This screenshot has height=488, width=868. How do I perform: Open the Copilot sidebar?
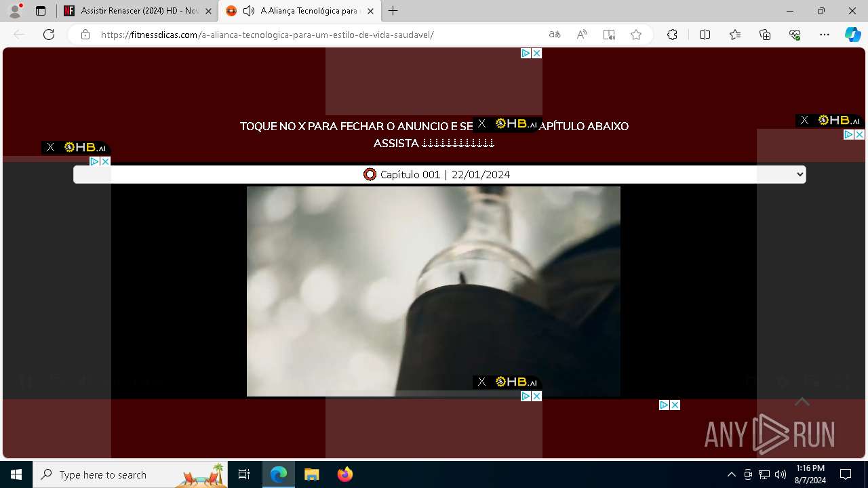tap(852, 35)
